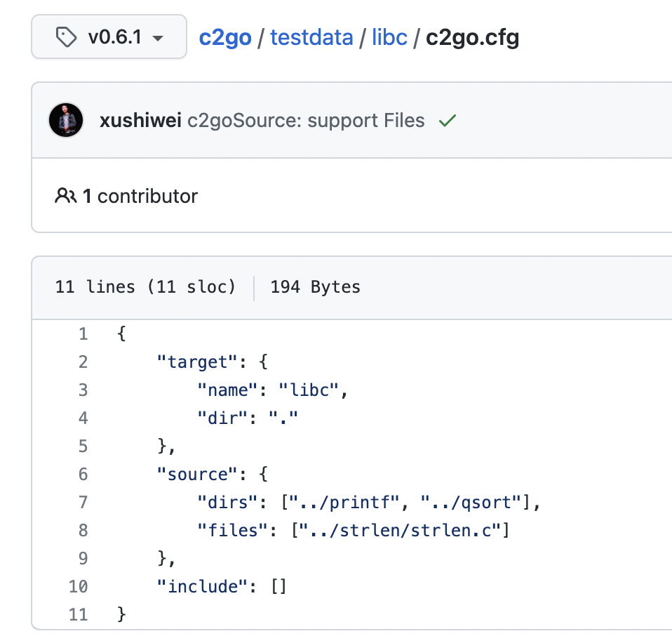
Task: Click the "../strlen/strlen.c" string in code
Action: pyautogui.click(x=401, y=531)
